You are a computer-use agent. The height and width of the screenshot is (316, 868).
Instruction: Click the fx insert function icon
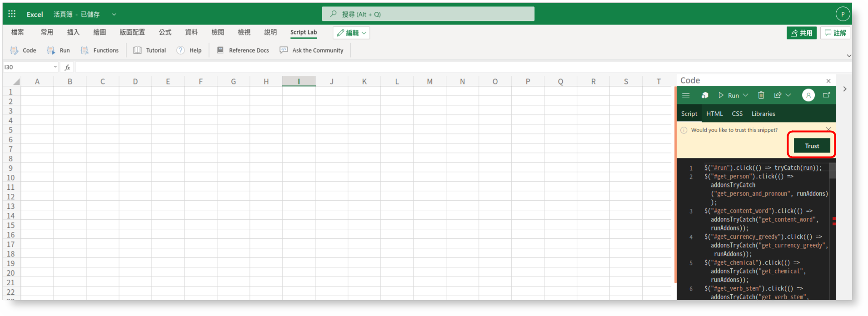click(x=67, y=67)
